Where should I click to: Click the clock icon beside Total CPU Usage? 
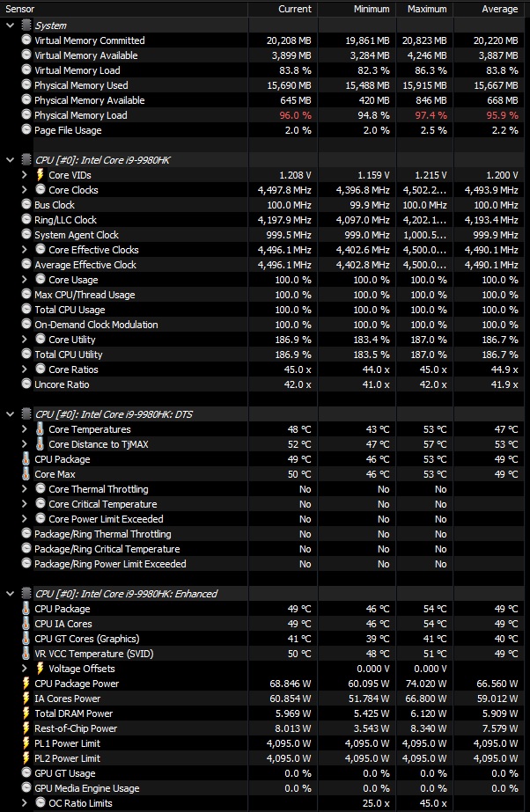point(26,310)
